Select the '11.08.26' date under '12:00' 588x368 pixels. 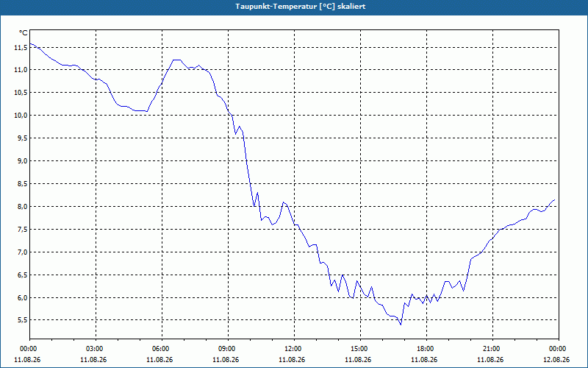(292, 359)
